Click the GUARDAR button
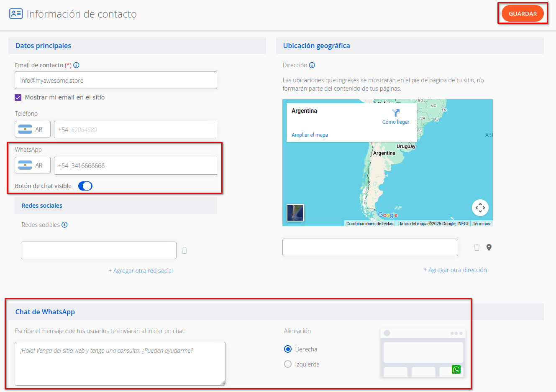 (523, 14)
